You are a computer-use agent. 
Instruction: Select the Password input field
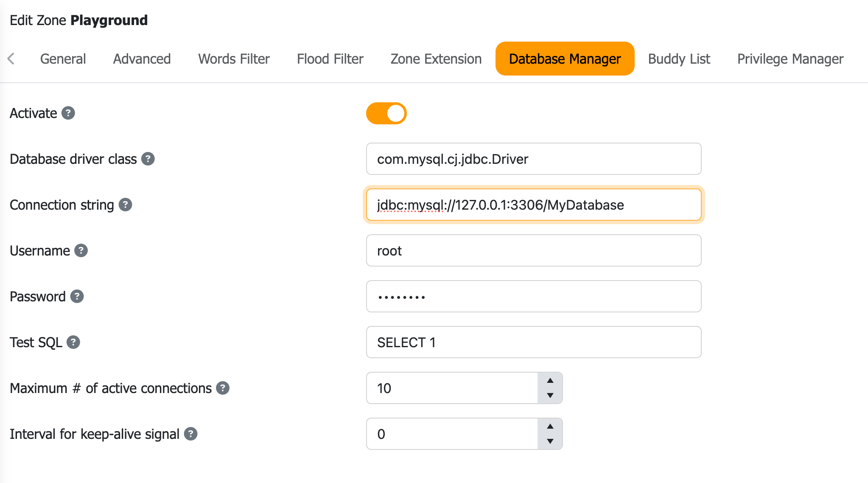tap(534, 296)
